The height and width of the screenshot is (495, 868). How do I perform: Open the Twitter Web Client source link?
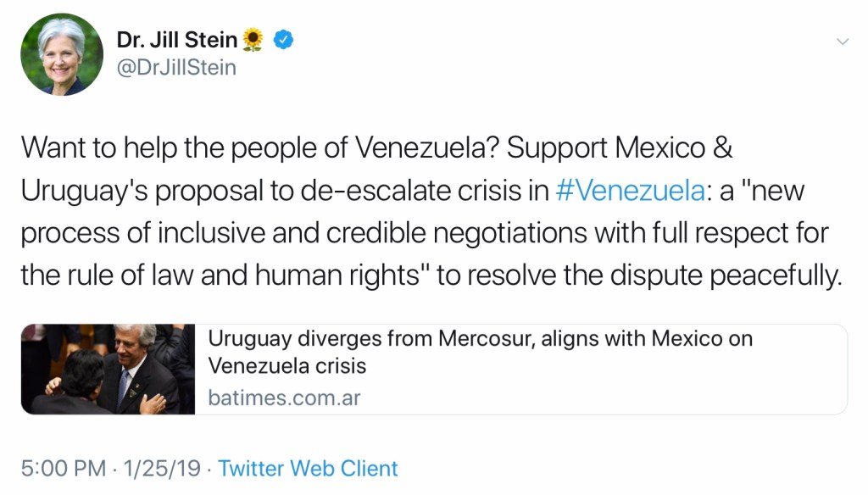(x=309, y=469)
